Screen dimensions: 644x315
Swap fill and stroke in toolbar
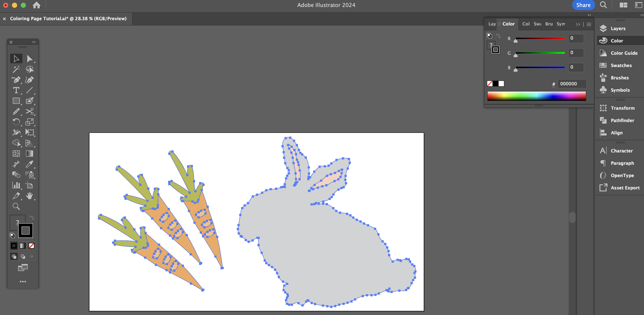click(x=32, y=217)
